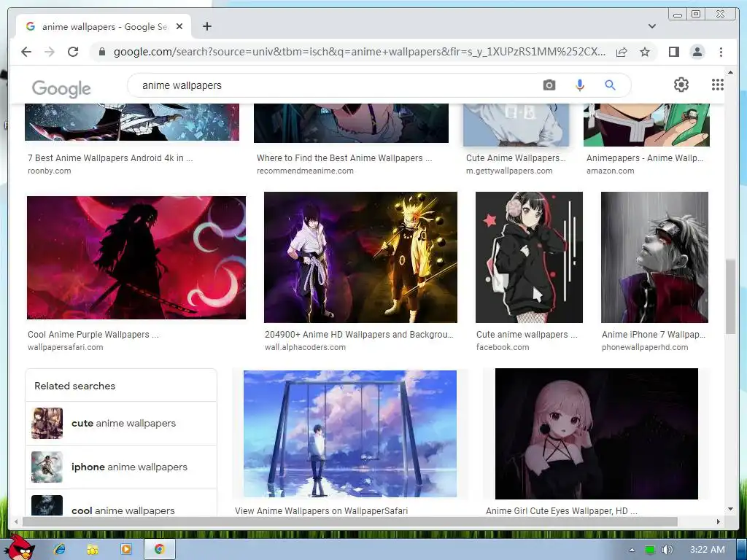This screenshot has width=747, height=560.
Task: Open Anime Girl Cute Eyes Wallpaper link
Action: [x=562, y=511]
